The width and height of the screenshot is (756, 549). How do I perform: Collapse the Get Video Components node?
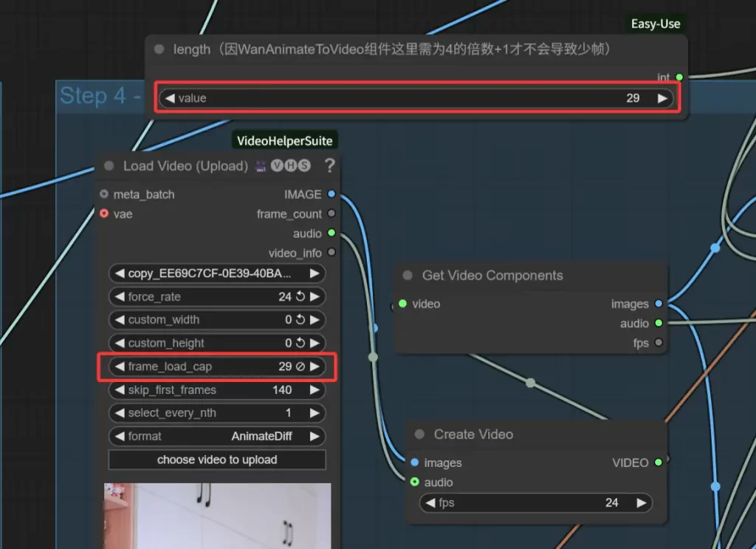(408, 276)
